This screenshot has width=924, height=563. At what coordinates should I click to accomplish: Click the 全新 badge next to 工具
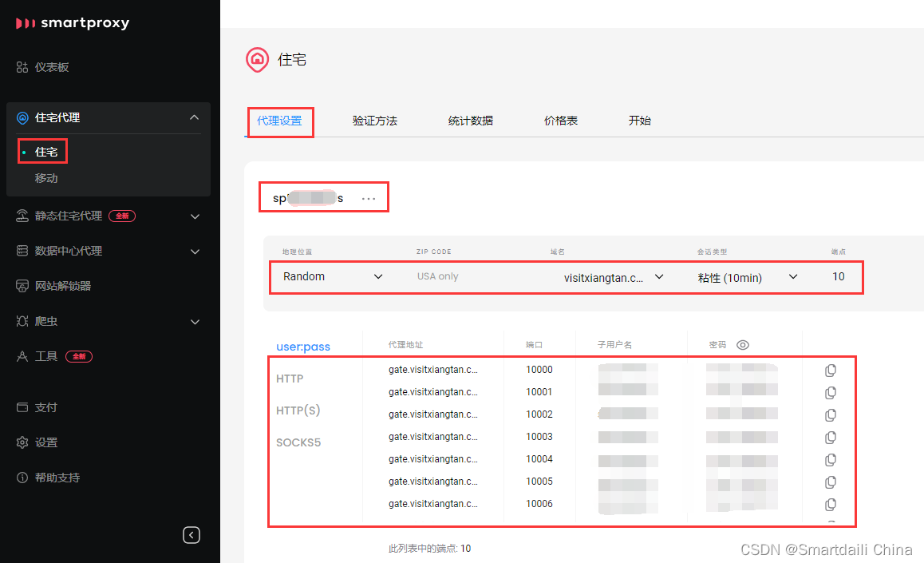[x=79, y=356]
